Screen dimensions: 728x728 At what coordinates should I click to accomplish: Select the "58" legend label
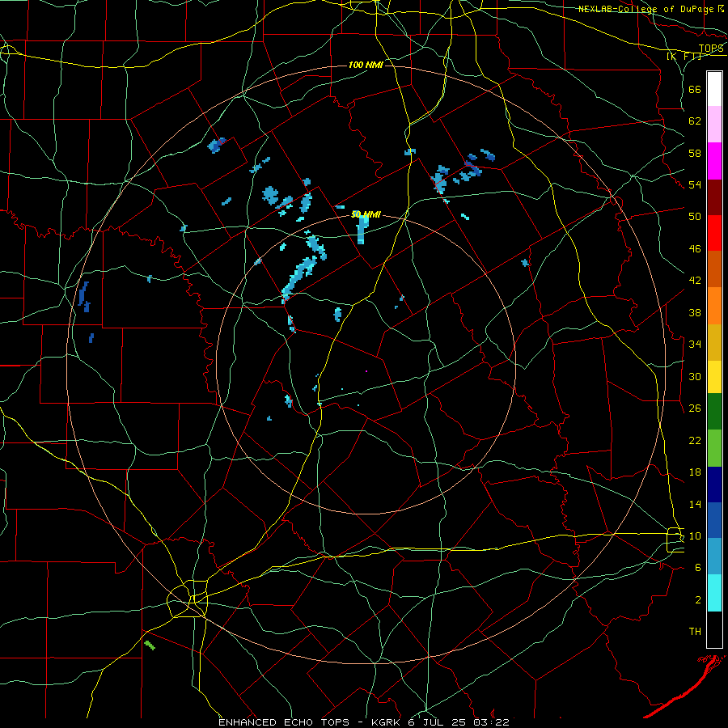tap(695, 153)
